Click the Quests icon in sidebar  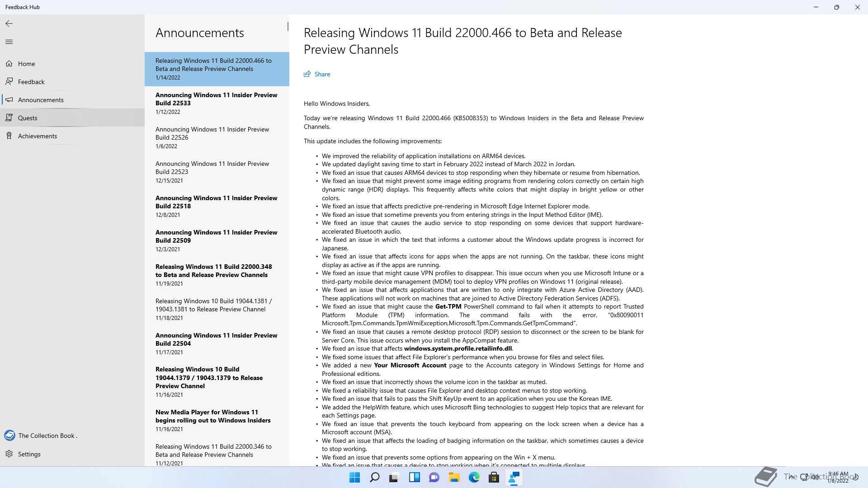click(9, 118)
